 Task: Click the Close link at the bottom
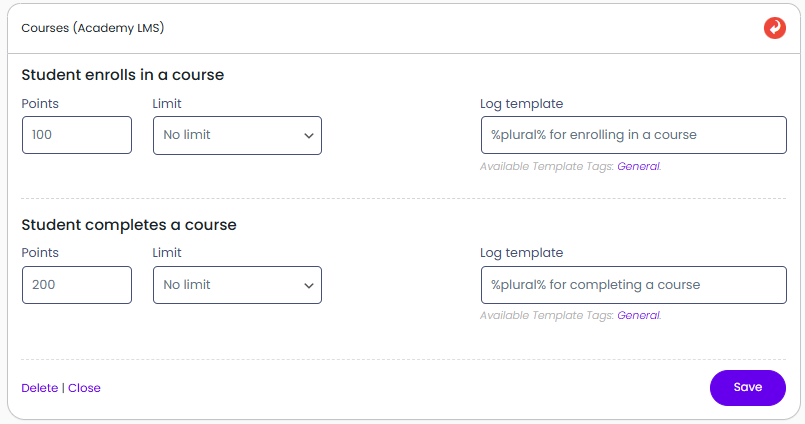click(x=84, y=388)
